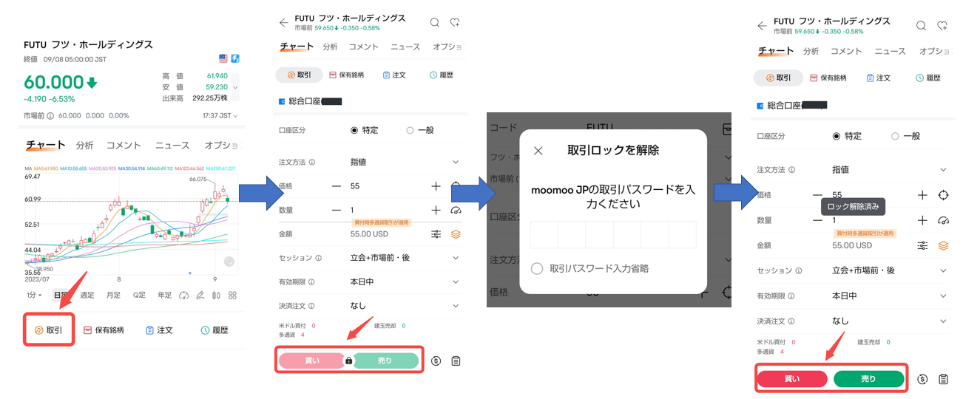The height and width of the screenshot is (399, 980).
Task: Open 注文方法 指値 dropdown on the locked order screen
Action: [x=405, y=162]
